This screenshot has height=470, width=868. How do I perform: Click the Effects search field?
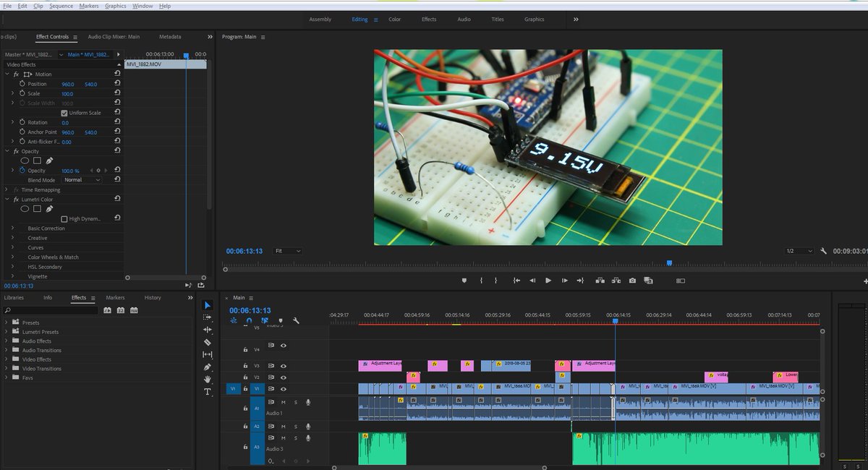tap(50, 310)
